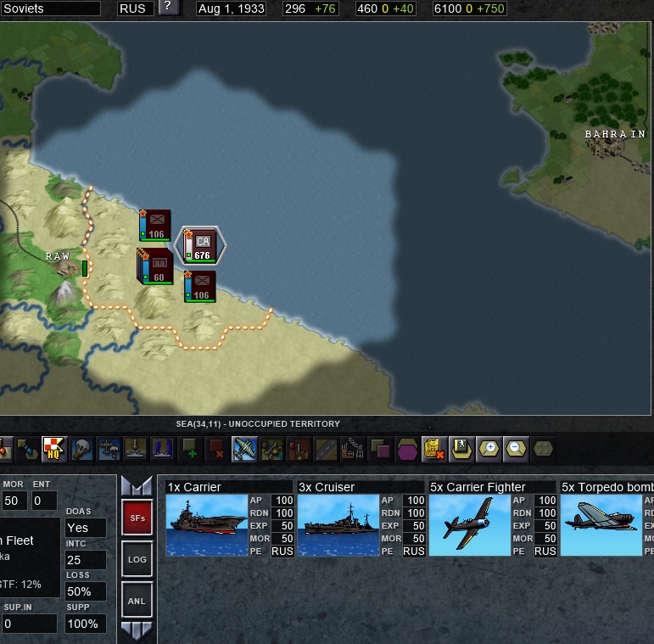Viewport: 654px width, 644px height.
Task: Click the RAW city label on map
Action: [58, 256]
